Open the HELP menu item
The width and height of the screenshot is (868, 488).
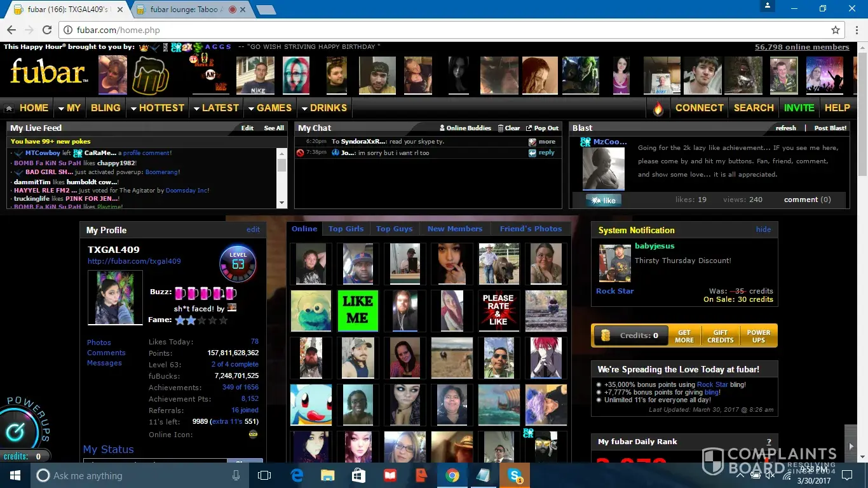(x=837, y=108)
